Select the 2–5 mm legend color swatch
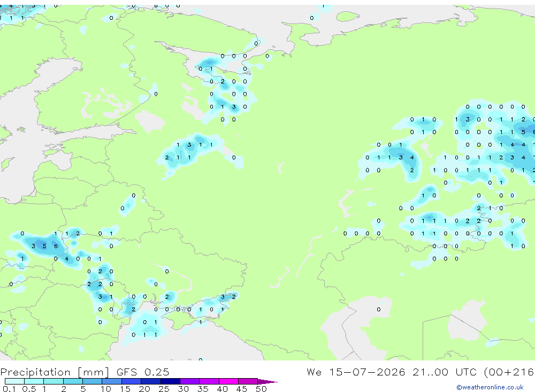This screenshot has height=392, width=535. pos(73,381)
